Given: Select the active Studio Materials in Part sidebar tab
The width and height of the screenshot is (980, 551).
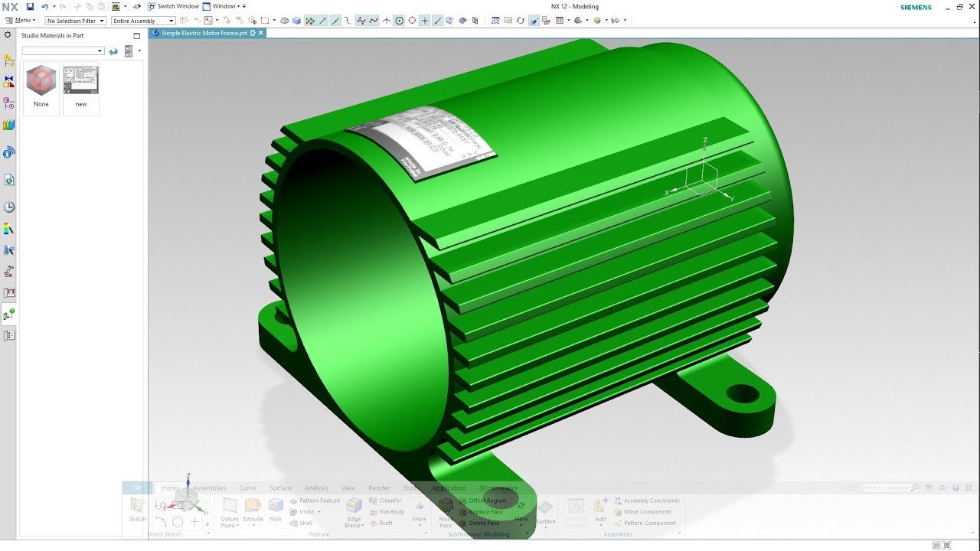Looking at the screenshot, I should [x=9, y=314].
